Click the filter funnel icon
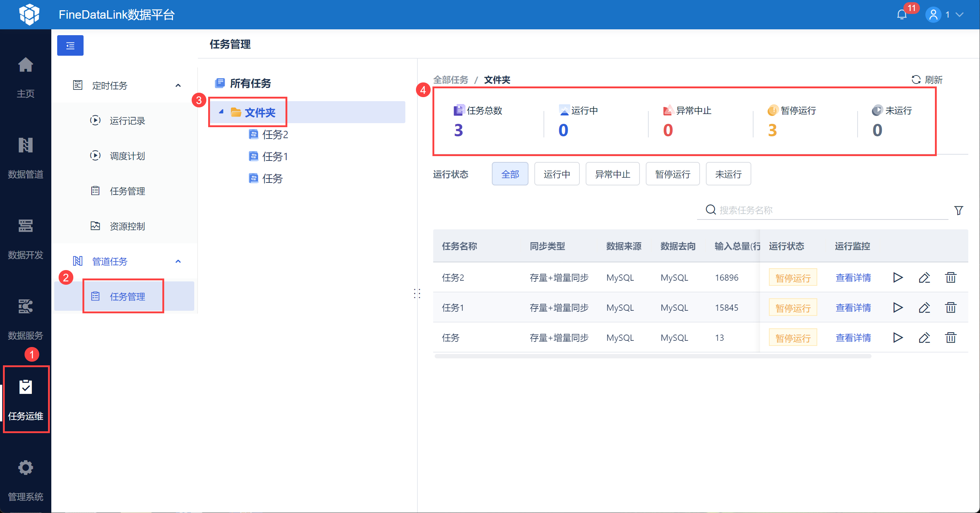 tap(958, 210)
